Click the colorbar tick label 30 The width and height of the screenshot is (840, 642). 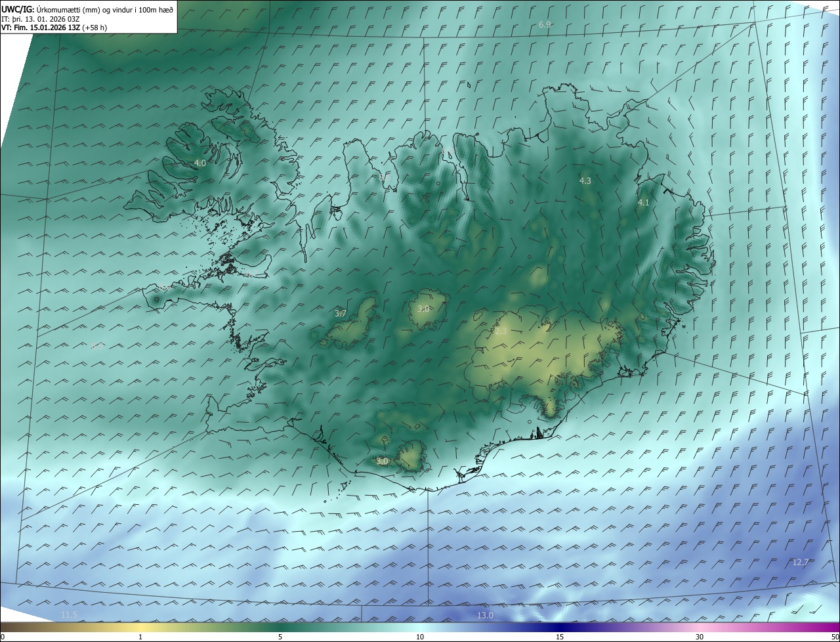700,637
